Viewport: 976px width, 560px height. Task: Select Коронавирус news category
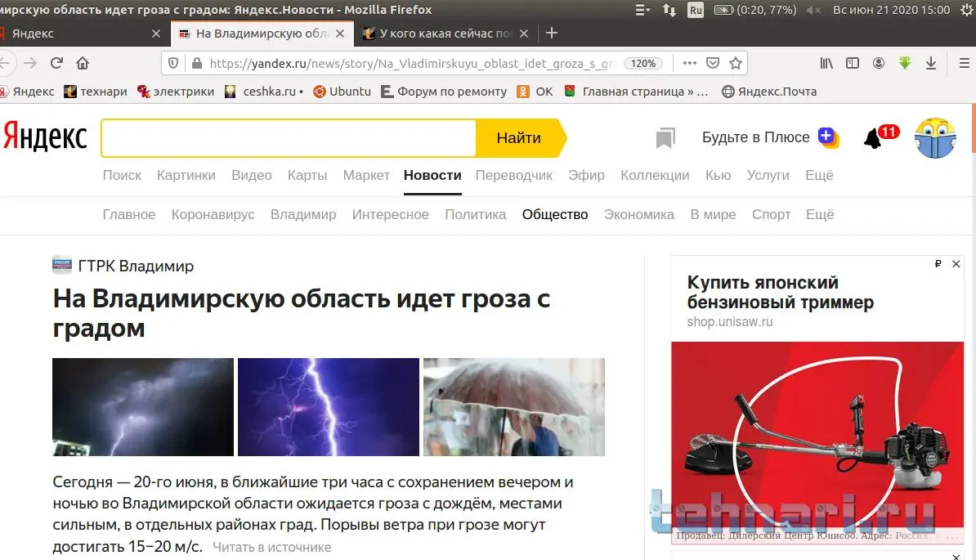213,215
